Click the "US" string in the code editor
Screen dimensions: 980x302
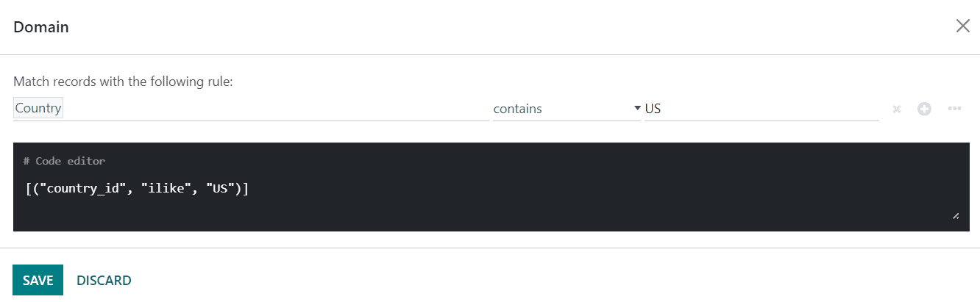[x=219, y=189]
